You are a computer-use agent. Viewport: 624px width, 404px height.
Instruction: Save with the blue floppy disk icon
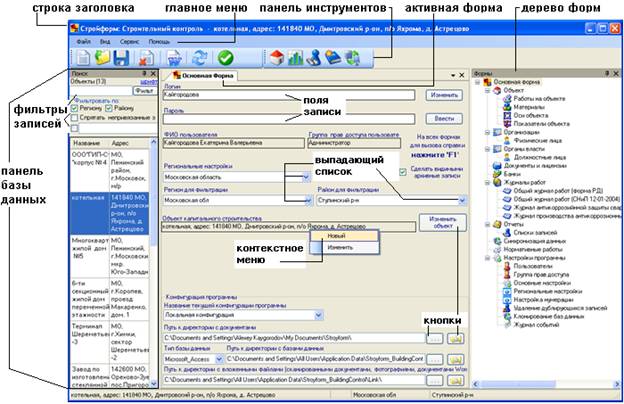(121, 59)
